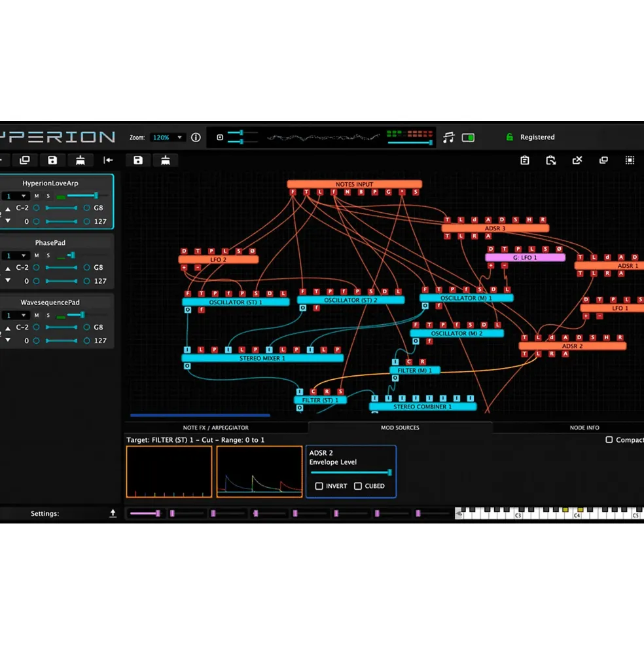
Task: Click WavesequencePad down triangle arrow
Action: click(8, 341)
